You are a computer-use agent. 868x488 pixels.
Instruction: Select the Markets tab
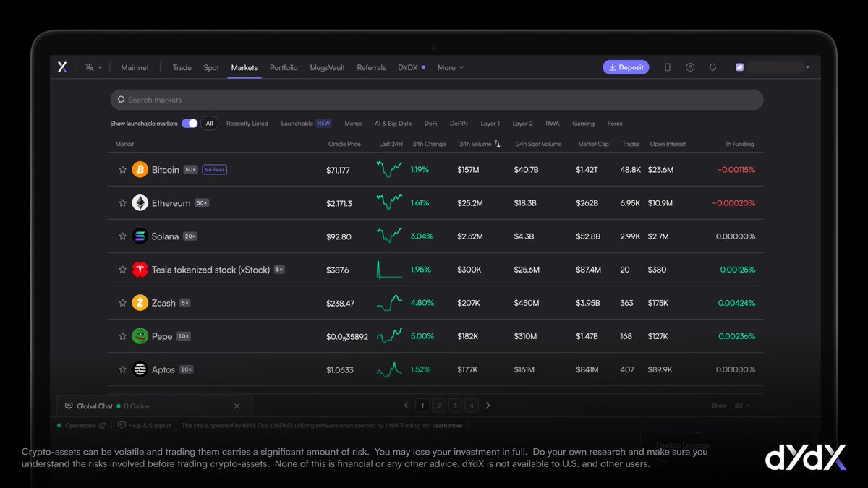point(244,67)
